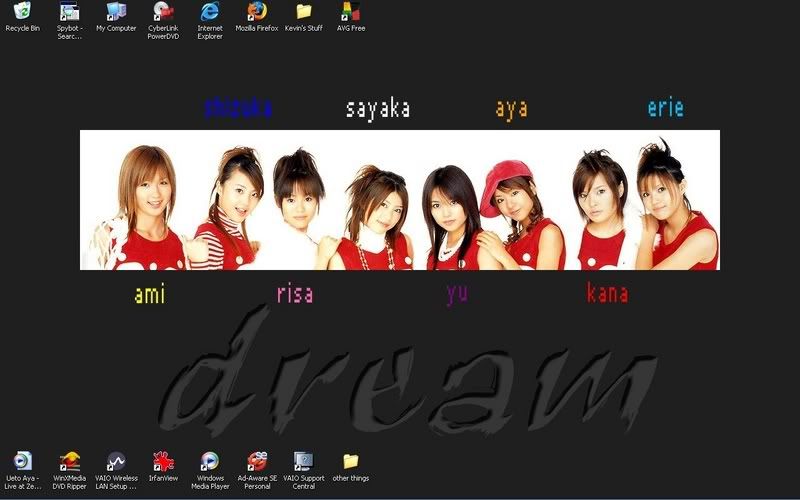Select the Recycle Bin desktop icon
The height and width of the screenshot is (500, 800).
[x=22, y=12]
